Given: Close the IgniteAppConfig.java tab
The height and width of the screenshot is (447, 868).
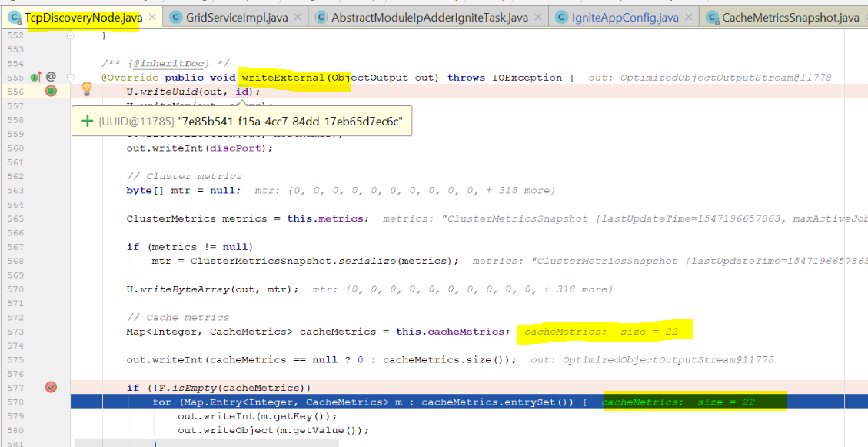Looking at the screenshot, I should tap(689, 18).
